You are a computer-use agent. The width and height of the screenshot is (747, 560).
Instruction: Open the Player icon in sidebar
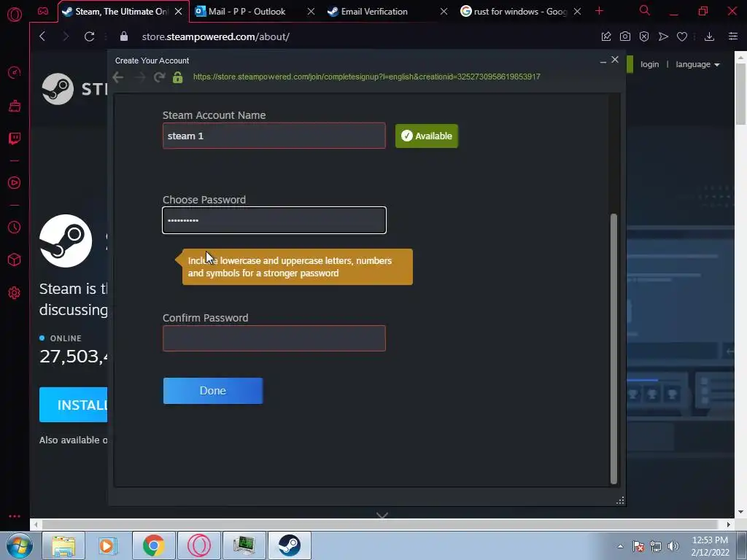coord(15,183)
